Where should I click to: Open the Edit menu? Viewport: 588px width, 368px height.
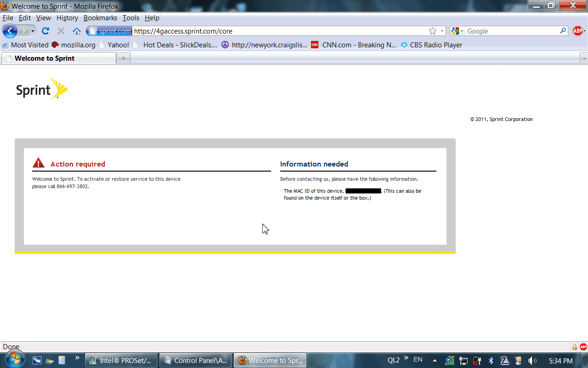25,18
